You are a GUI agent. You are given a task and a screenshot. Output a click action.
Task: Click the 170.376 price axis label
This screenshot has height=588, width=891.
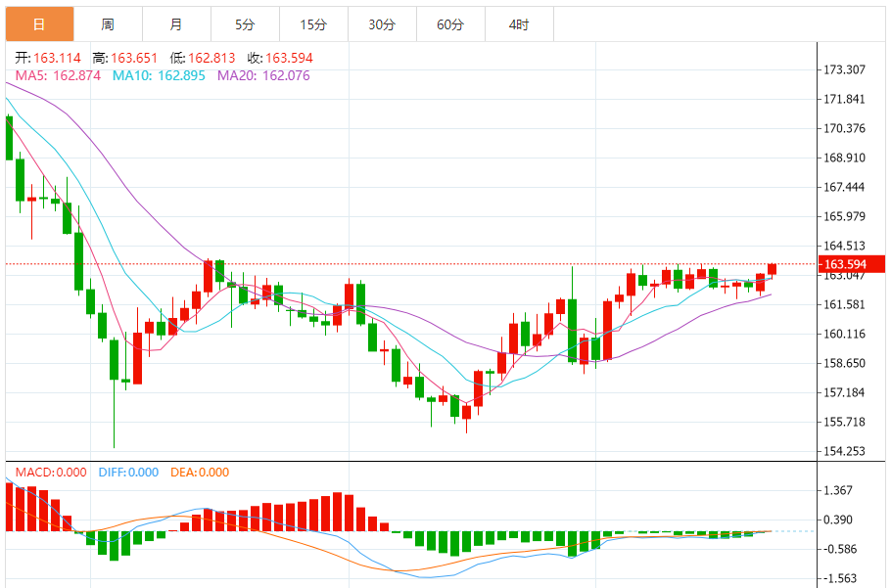[844, 128]
